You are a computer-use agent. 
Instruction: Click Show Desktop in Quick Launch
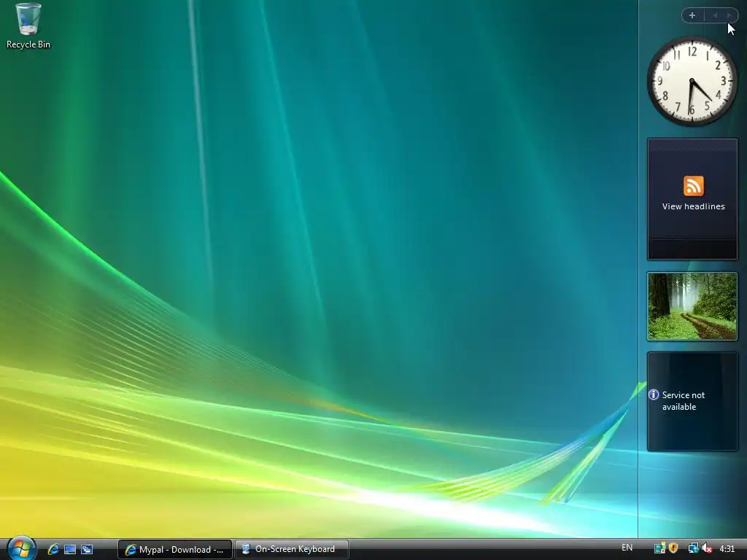[70, 549]
